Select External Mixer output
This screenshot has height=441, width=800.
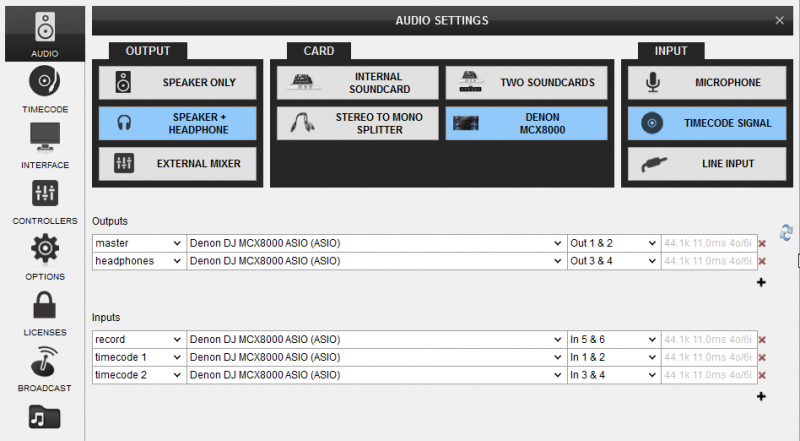[x=178, y=163]
